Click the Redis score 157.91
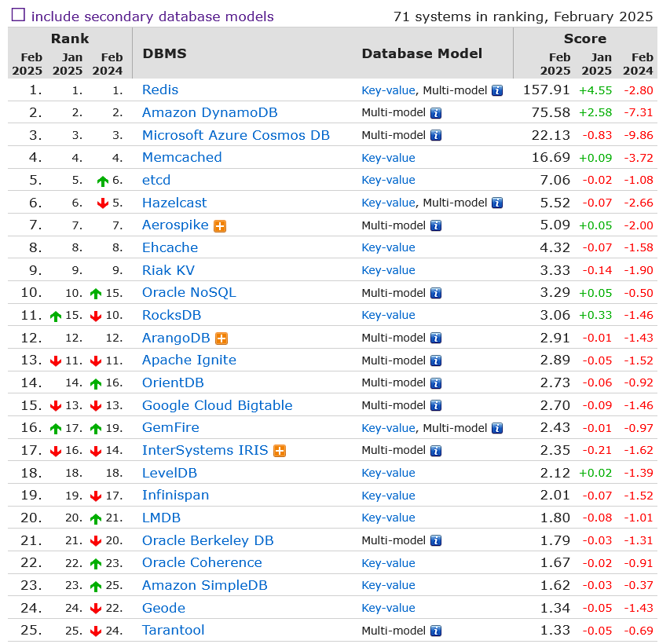 click(547, 90)
